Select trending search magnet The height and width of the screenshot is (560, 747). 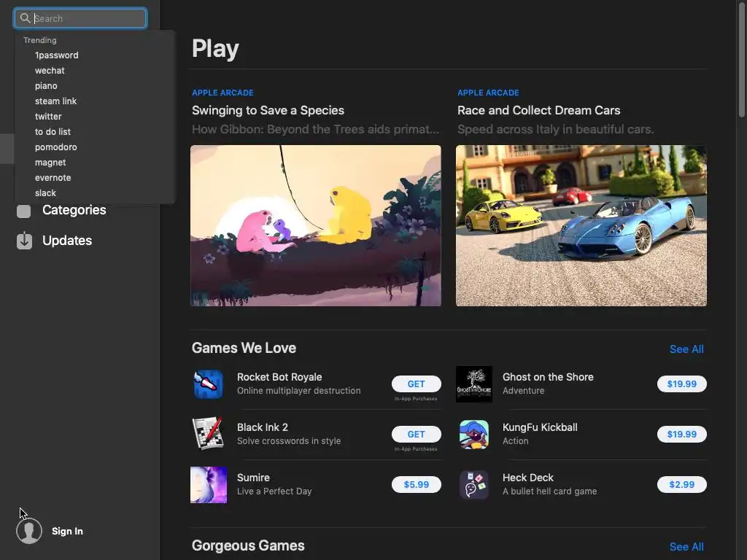point(50,163)
